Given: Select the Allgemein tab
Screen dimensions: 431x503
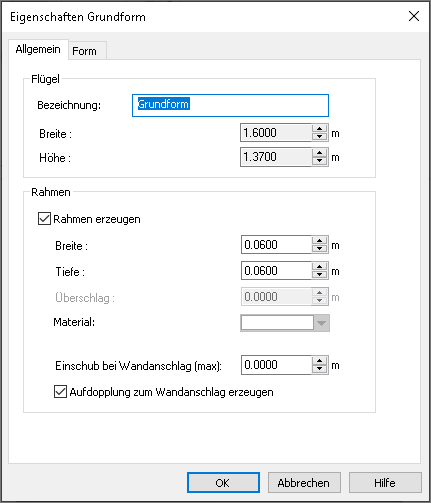Looking at the screenshot, I should (38, 49).
